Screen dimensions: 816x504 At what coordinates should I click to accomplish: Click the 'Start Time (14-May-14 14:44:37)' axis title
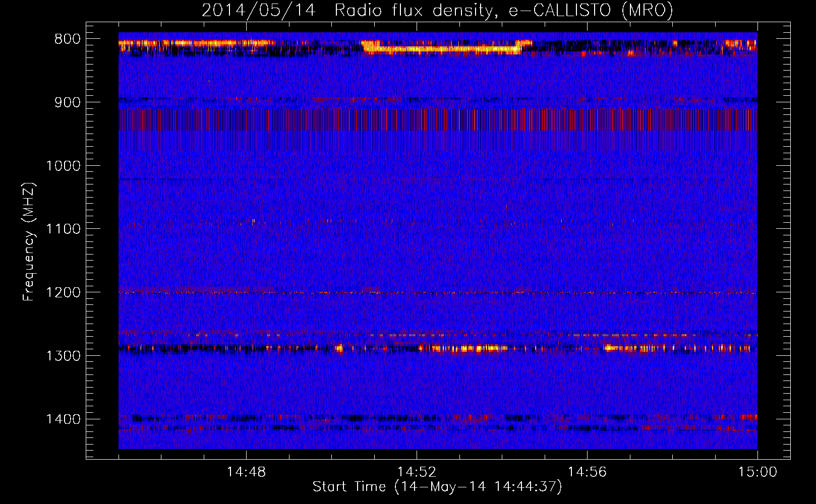click(x=437, y=487)
